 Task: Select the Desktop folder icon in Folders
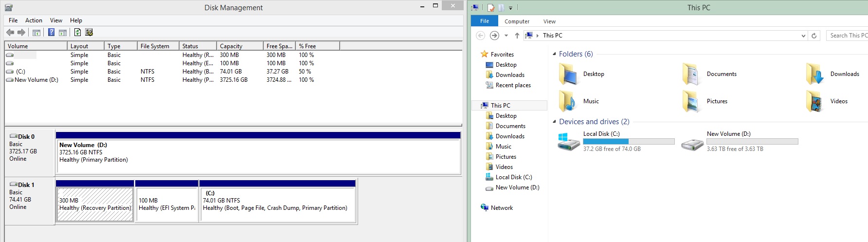pyautogui.click(x=568, y=74)
